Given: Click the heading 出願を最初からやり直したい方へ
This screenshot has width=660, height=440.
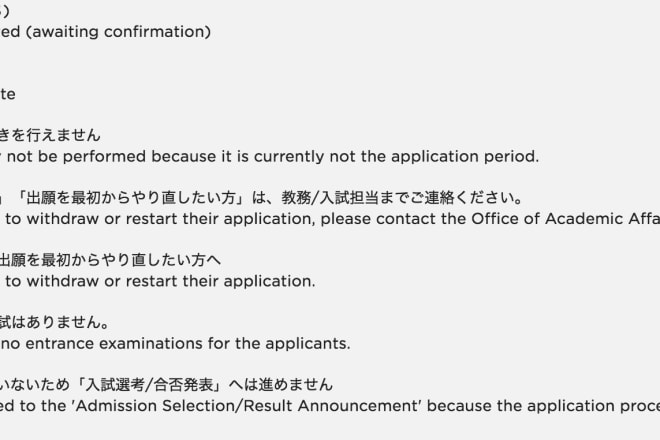Looking at the screenshot, I should coord(110,260).
